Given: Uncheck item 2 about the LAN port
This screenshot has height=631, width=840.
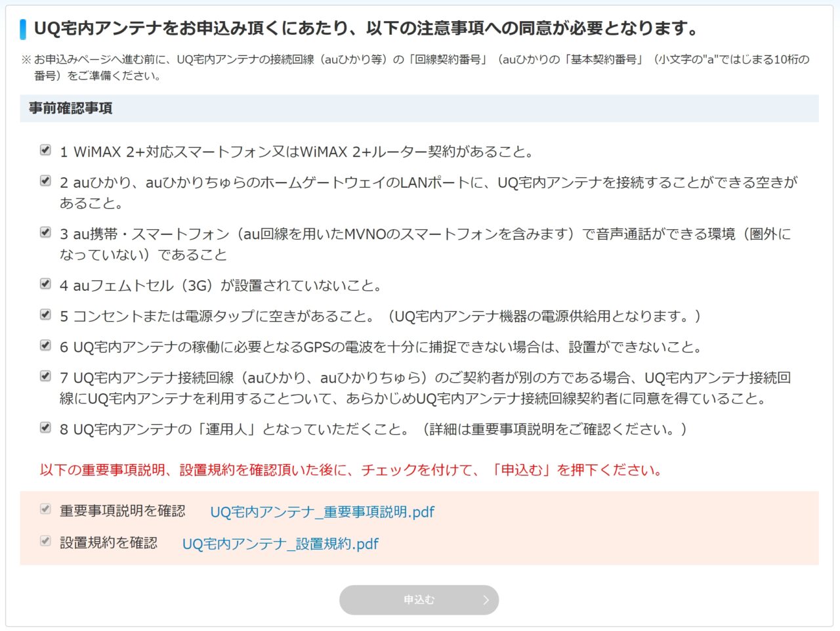Looking at the screenshot, I should point(45,181).
